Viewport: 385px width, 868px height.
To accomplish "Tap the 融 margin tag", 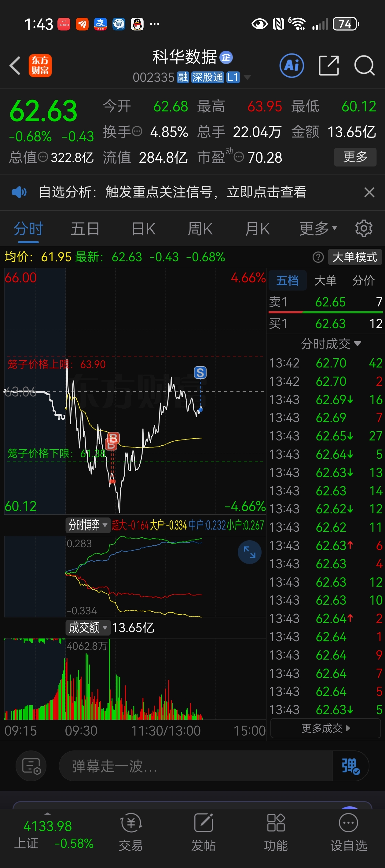I will (x=183, y=78).
